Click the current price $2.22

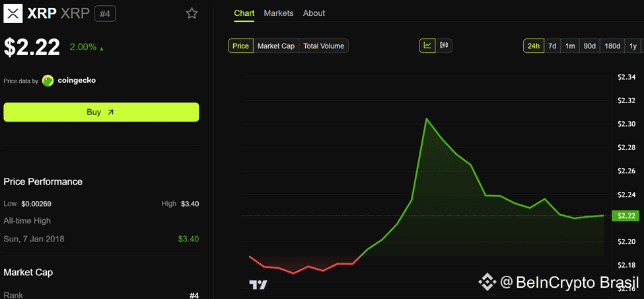pyautogui.click(x=32, y=47)
